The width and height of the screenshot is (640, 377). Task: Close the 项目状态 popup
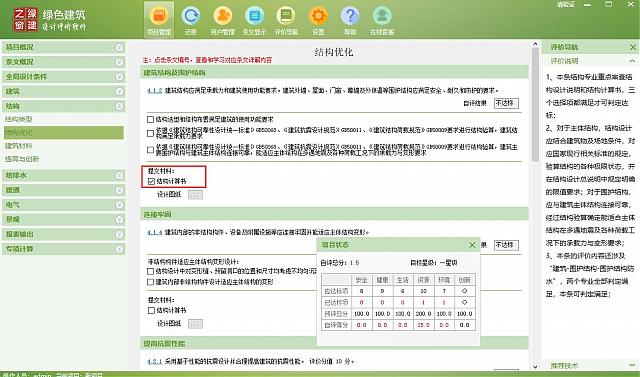click(472, 245)
